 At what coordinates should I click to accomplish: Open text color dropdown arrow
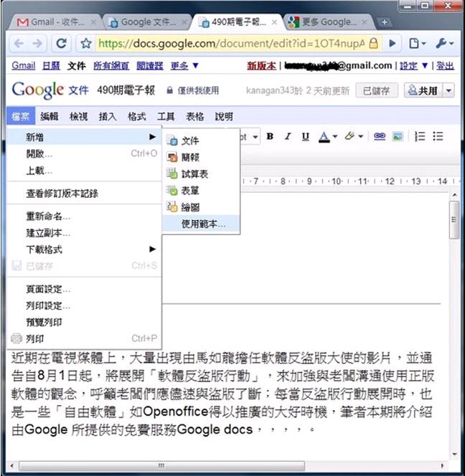click(x=335, y=136)
